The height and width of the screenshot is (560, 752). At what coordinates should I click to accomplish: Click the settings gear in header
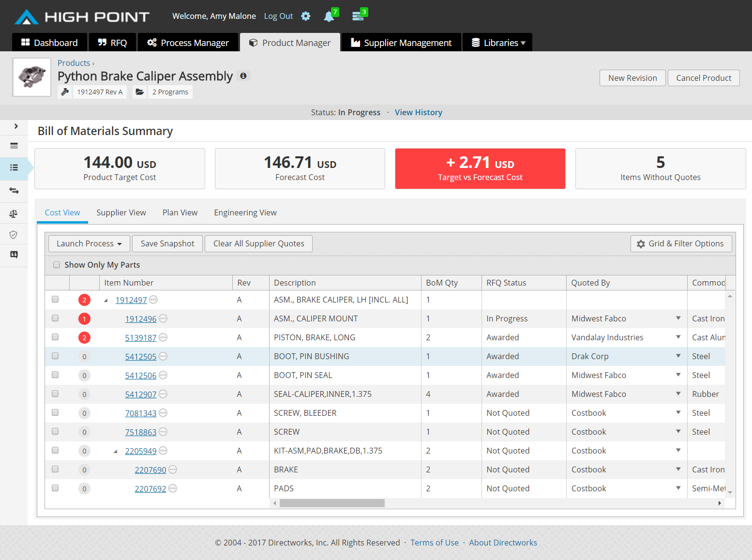[305, 16]
